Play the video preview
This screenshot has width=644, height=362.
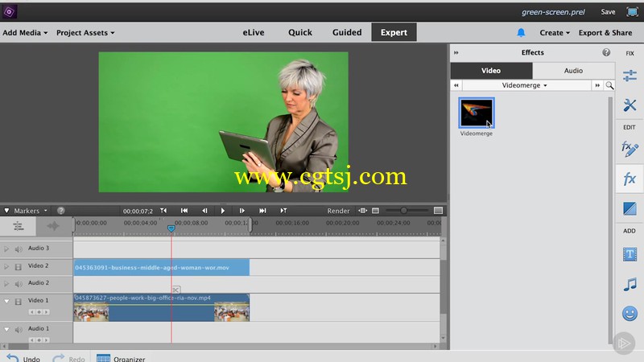click(223, 211)
